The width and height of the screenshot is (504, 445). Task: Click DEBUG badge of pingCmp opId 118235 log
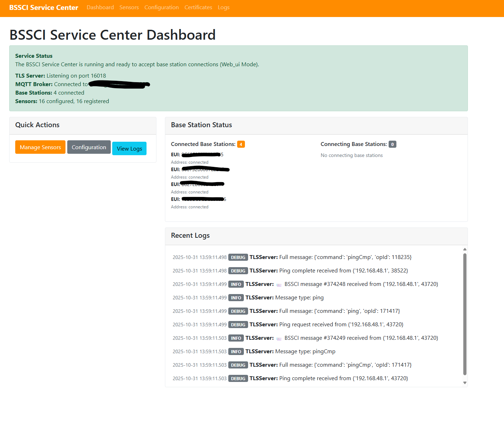tap(238, 257)
